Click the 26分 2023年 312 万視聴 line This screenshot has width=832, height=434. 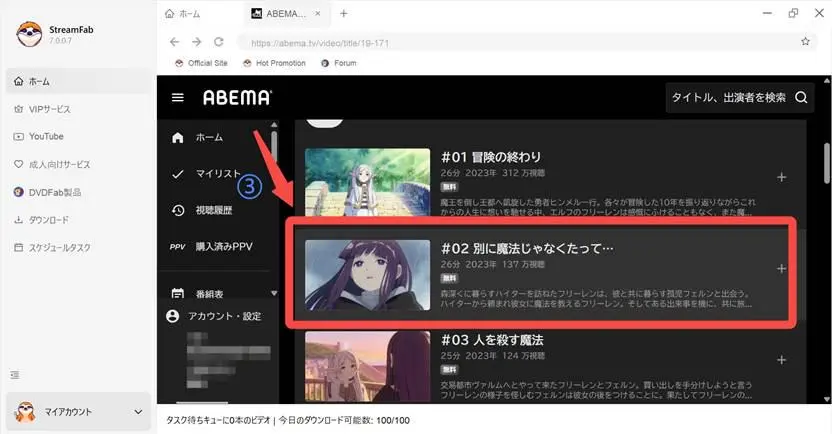[x=492, y=173]
